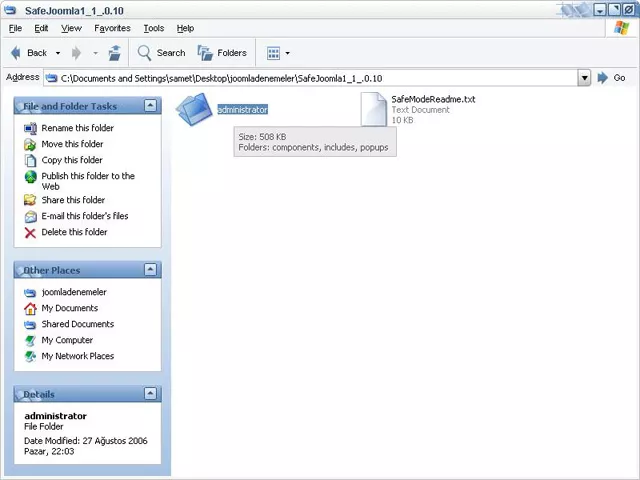Click the Share this folder icon
This screenshot has width=640, height=480.
30,200
